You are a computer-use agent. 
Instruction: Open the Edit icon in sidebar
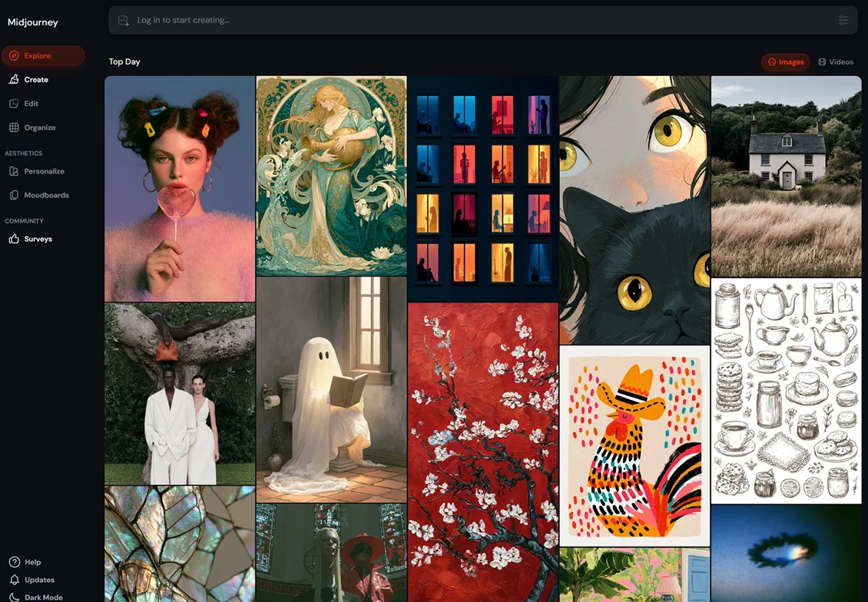tap(14, 104)
